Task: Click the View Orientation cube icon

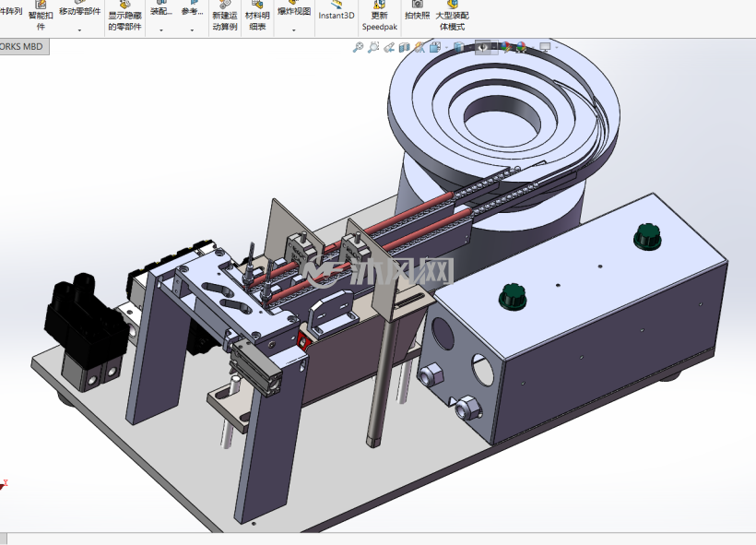Action: (x=435, y=47)
